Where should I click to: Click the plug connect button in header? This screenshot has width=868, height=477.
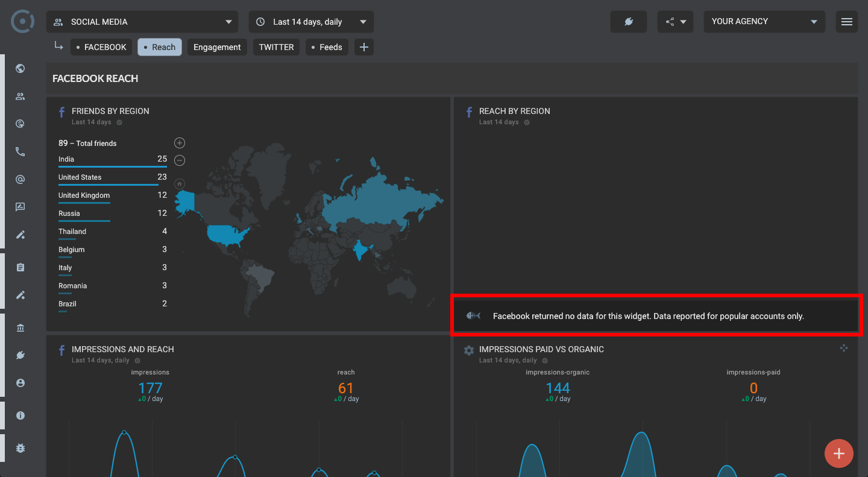(628, 22)
